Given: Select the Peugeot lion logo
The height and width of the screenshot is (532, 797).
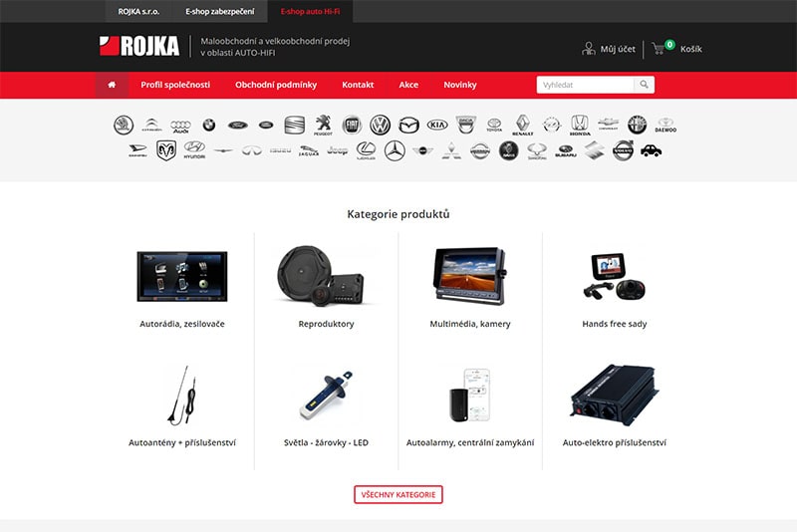Looking at the screenshot, I should click(323, 125).
